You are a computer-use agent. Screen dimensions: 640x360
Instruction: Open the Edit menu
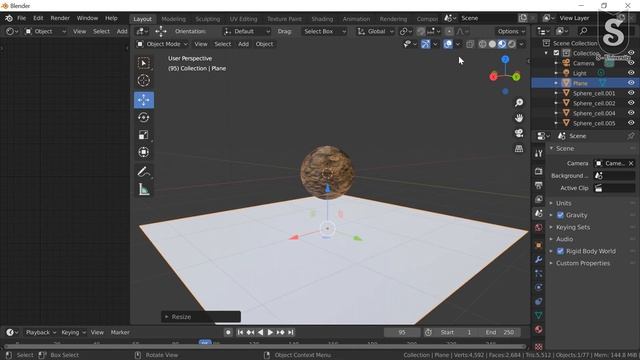point(38,18)
